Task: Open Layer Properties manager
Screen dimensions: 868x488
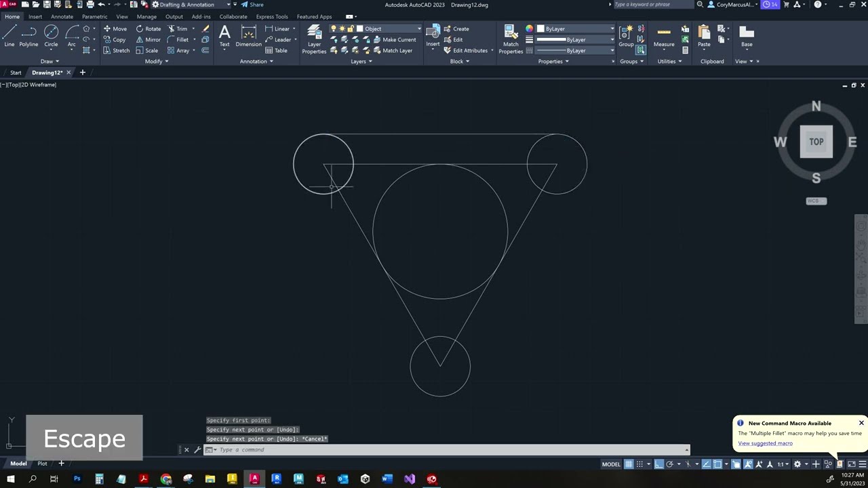Action: coord(314,39)
